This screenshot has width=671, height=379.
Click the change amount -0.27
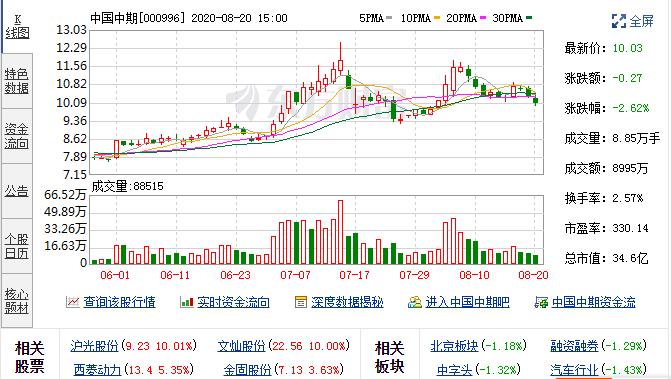[627, 78]
